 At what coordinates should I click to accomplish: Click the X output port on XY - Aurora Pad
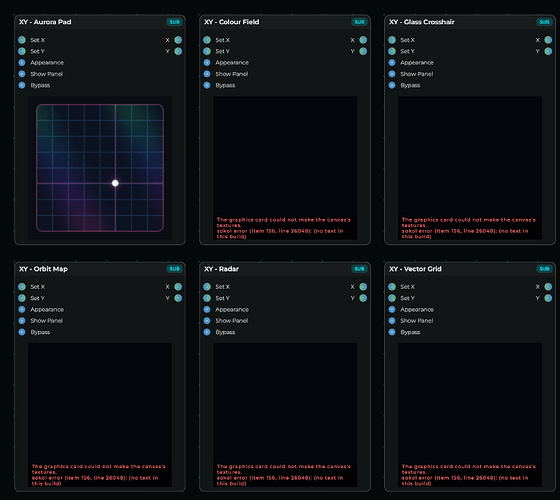(178, 40)
